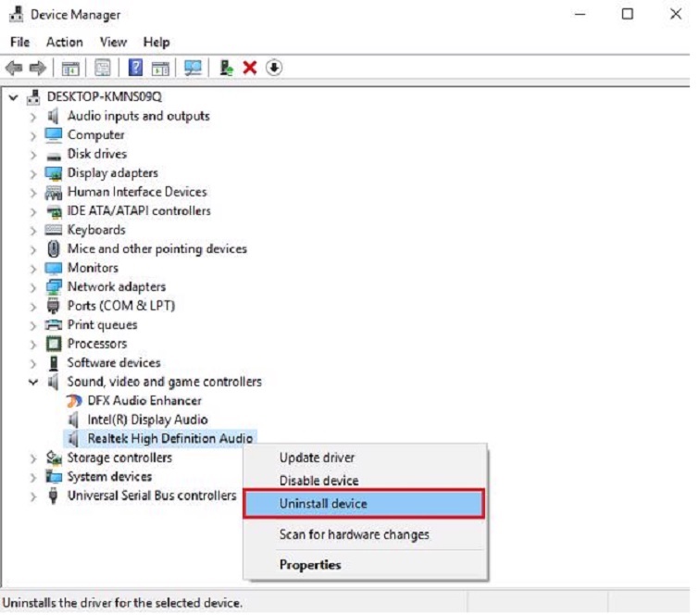Click the Storage controllers icon
Image resolution: width=699 pixels, height=616 pixels.
coord(53,458)
